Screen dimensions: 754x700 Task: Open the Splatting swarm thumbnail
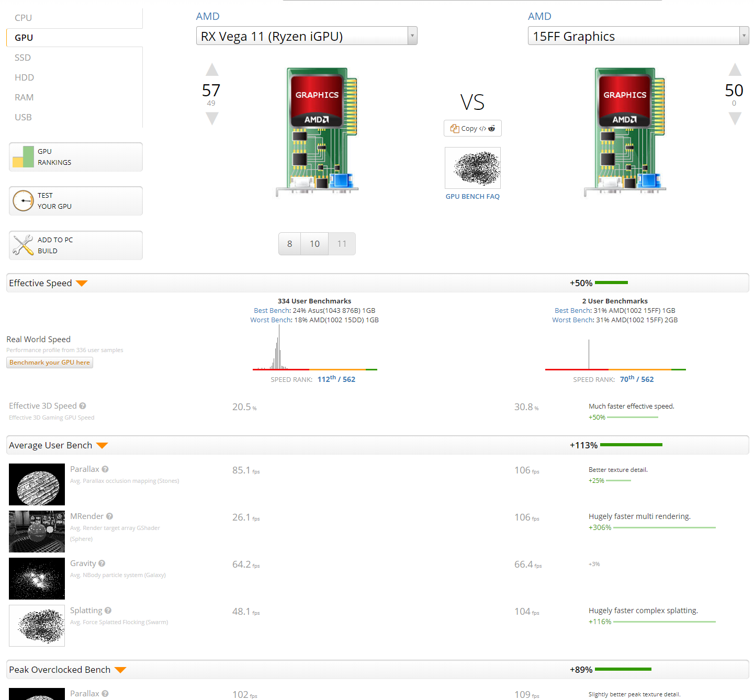click(x=37, y=626)
